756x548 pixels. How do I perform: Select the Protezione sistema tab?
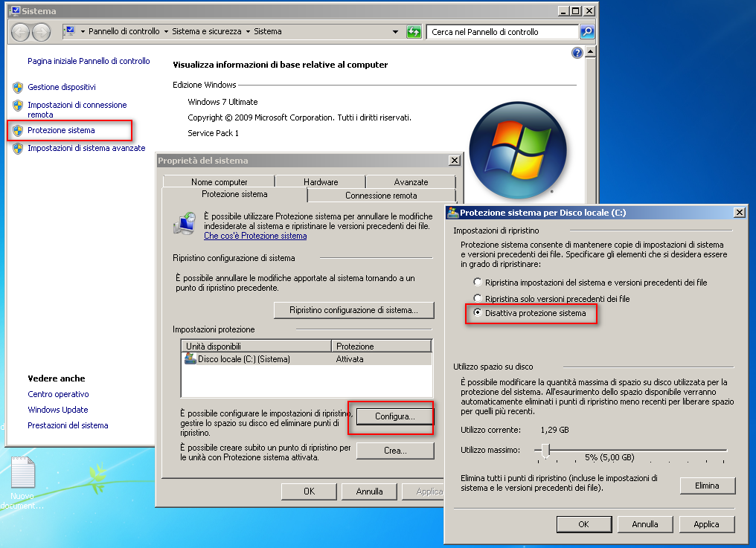click(234, 194)
